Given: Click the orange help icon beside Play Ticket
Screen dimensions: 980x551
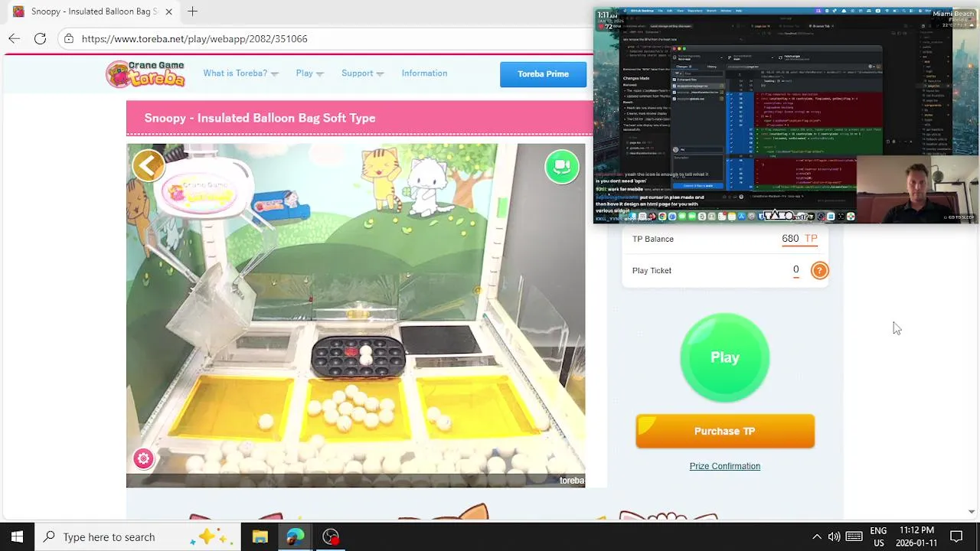Looking at the screenshot, I should 819,270.
